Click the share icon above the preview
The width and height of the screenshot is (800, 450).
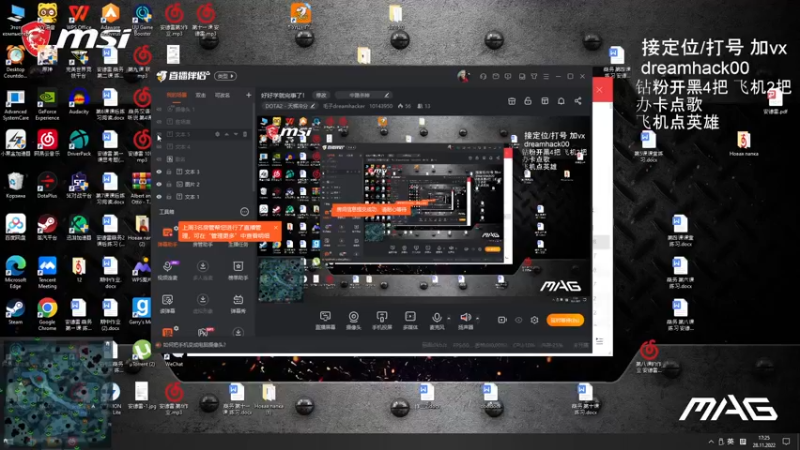tap(578, 101)
